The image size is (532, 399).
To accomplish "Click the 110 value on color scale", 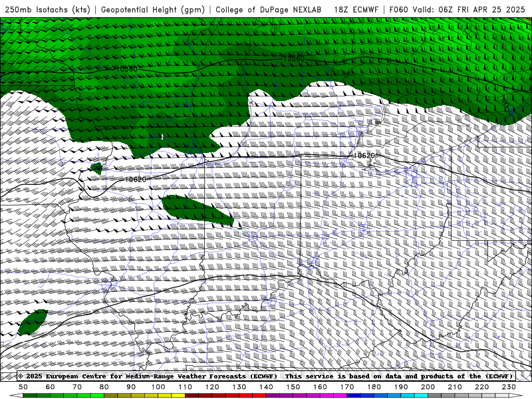I will [x=186, y=387].
